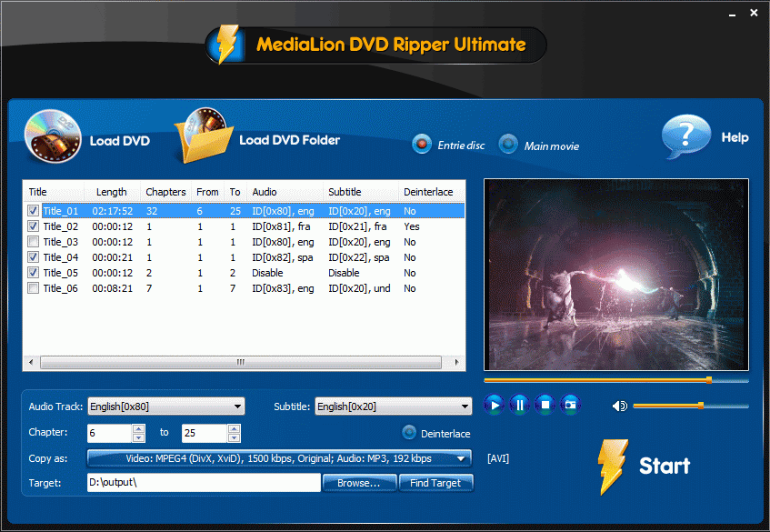The height and width of the screenshot is (532, 770).
Task: Stop the preview playback
Action: tap(545, 406)
